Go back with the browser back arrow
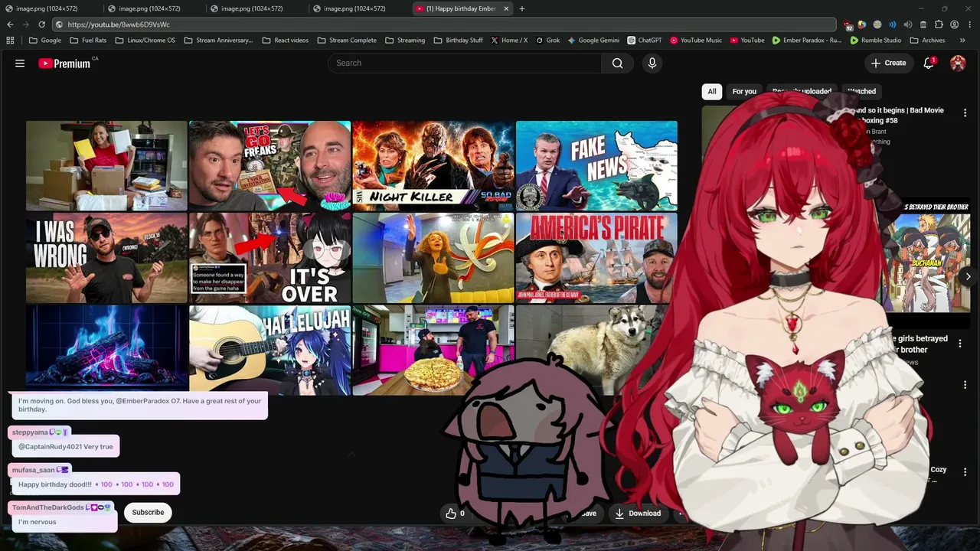 click(10, 24)
